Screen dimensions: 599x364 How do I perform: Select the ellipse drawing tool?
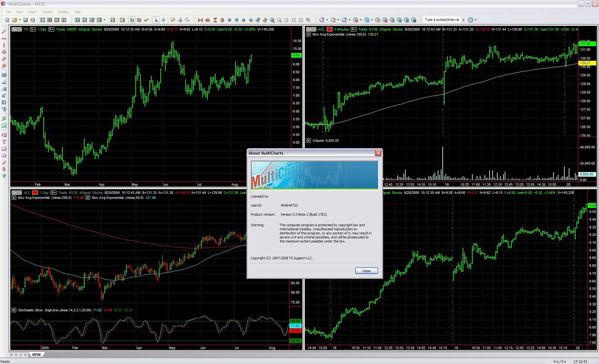pyautogui.click(x=4, y=156)
